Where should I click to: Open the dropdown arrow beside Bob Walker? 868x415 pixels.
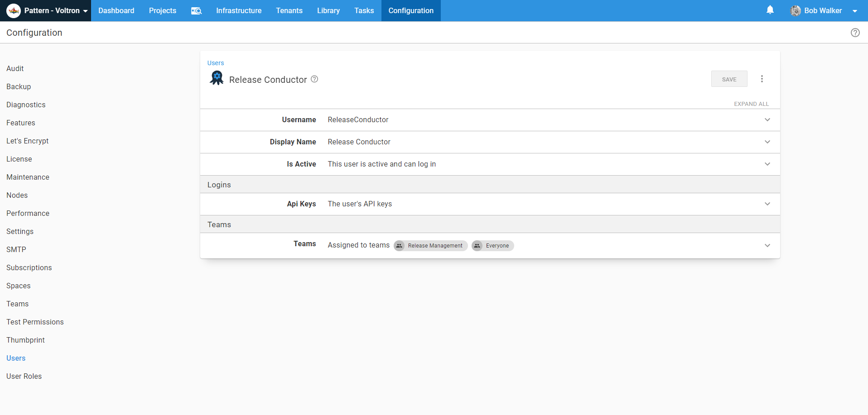tap(856, 10)
